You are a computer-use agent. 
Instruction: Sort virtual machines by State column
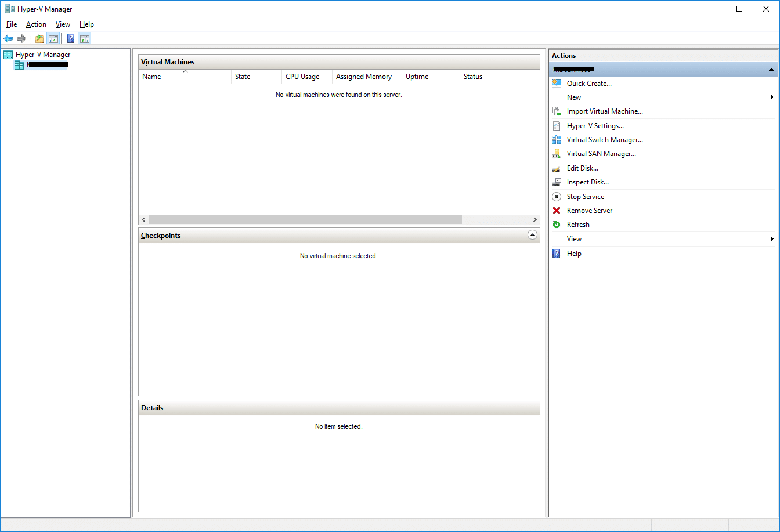pos(257,77)
